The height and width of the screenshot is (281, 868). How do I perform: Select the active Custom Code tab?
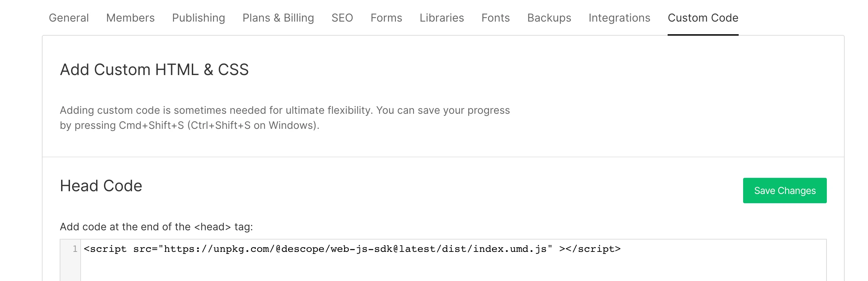pyautogui.click(x=703, y=18)
